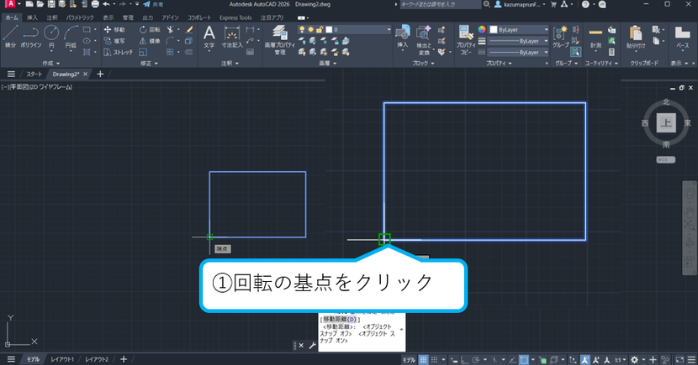Select the 寸法記入 (Dimension) tool

(x=232, y=37)
